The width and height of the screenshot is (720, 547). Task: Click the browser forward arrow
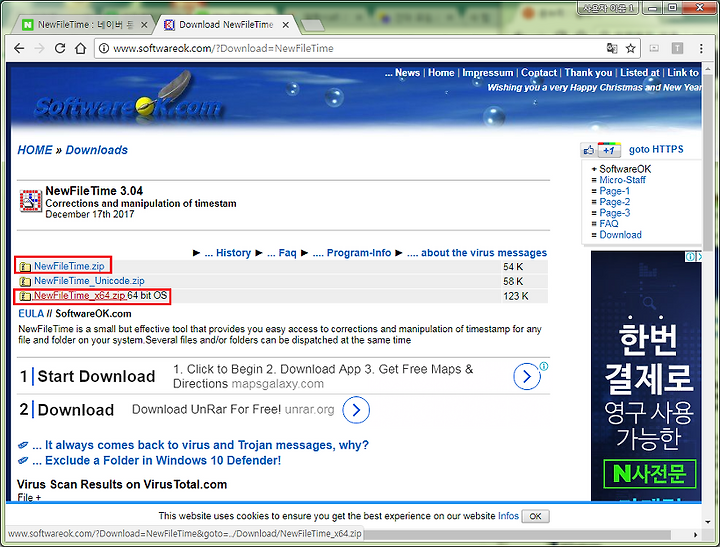[x=39, y=48]
